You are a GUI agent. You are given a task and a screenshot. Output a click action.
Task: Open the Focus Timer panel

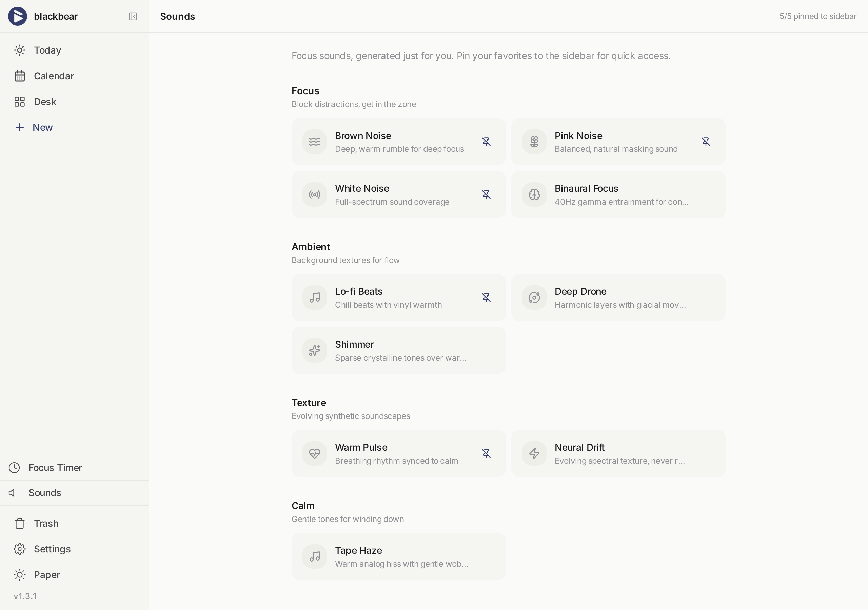pos(55,468)
